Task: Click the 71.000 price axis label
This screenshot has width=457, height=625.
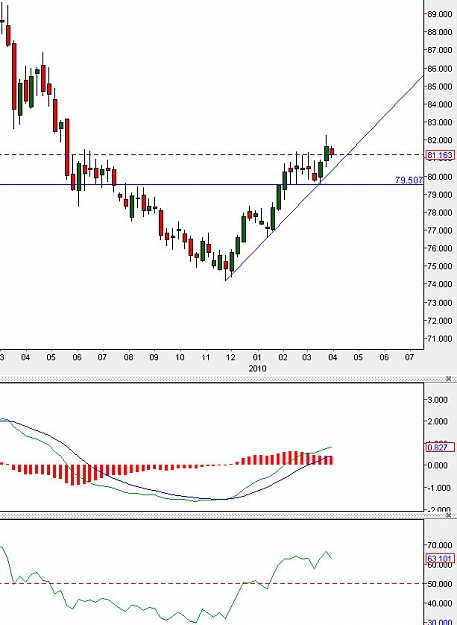Action: pos(440,339)
